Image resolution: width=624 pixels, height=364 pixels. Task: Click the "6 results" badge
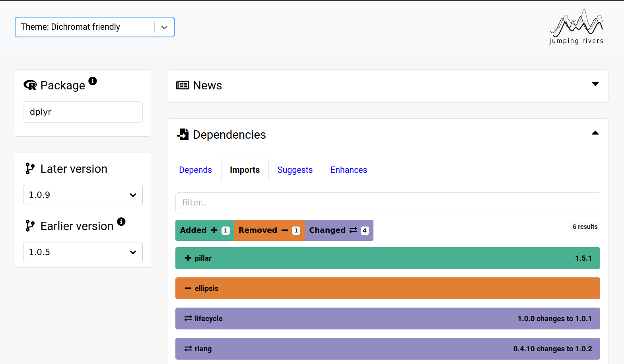pyautogui.click(x=585, y=227)
